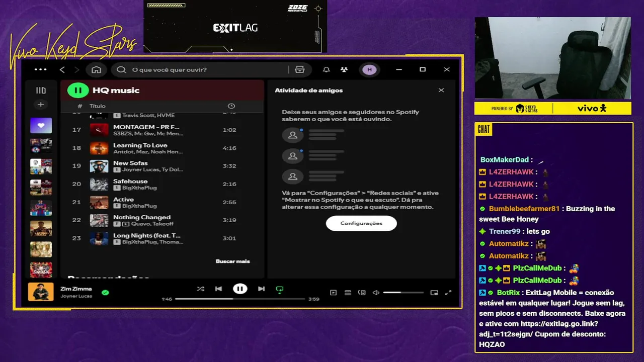The width and height of the screenshot is (644, 362).
Task: Seek on the song progress bar
Action: click(240, 299)
